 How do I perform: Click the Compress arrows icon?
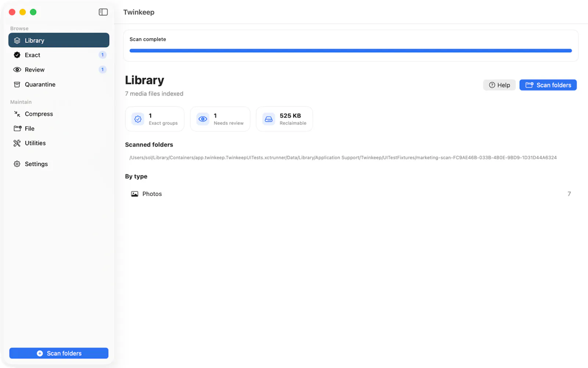coord(17,114)
